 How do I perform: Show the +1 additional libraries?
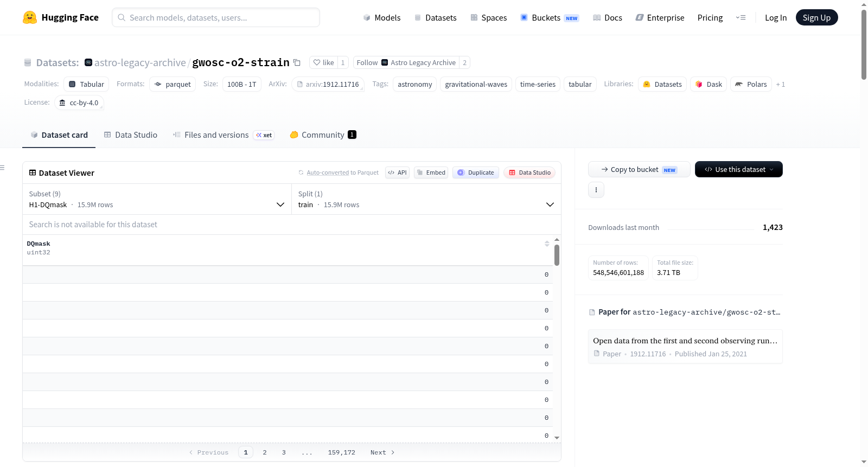click(781, 84)
